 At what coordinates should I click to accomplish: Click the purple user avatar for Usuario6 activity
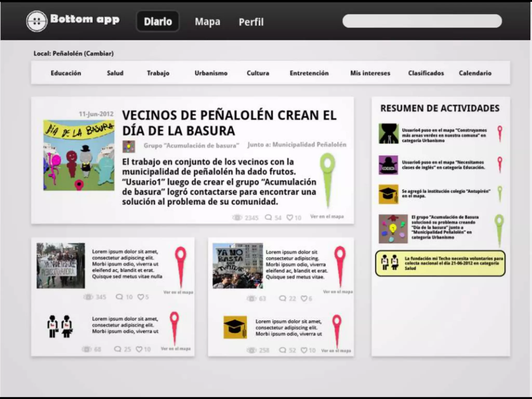388,165
